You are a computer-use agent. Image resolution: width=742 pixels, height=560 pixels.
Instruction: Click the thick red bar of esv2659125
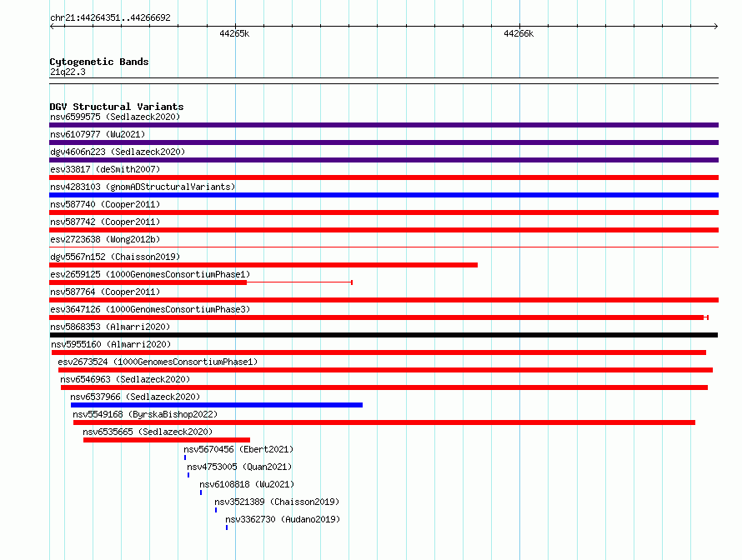click(x=148, y=282)
